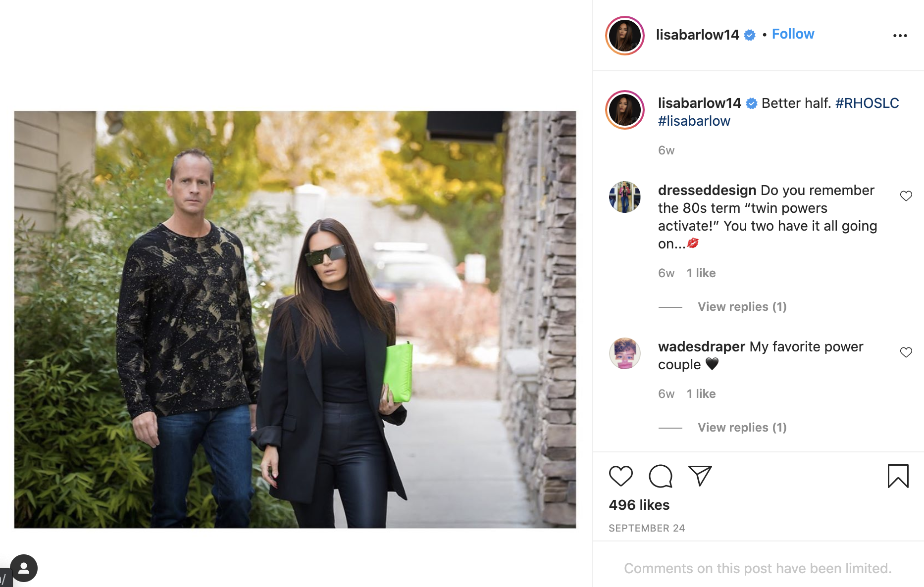Open dresseddesign profile from comment username
924x587 pixels.
[x=707, y=190]
